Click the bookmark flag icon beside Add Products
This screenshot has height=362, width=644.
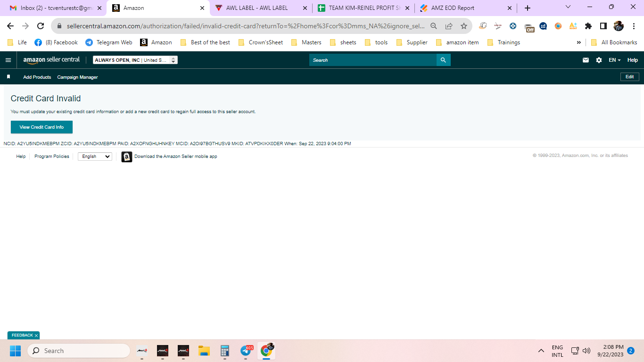8,77
